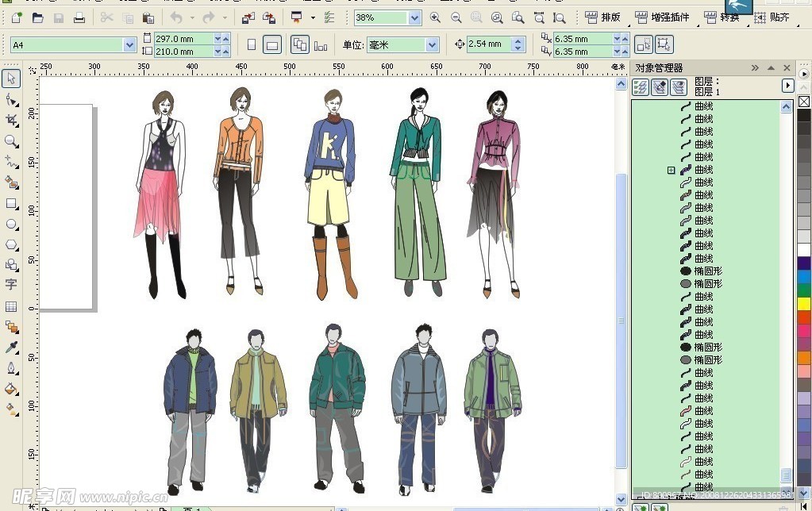Print the document
Image resolution: width=812 pixels, height=511 pixels.
[79, 18]
